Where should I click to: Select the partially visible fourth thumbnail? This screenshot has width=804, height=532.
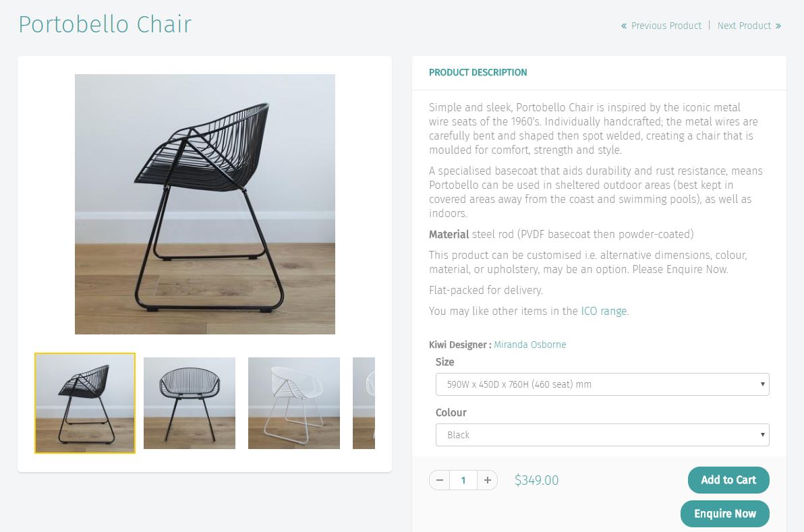click(364, 403)
